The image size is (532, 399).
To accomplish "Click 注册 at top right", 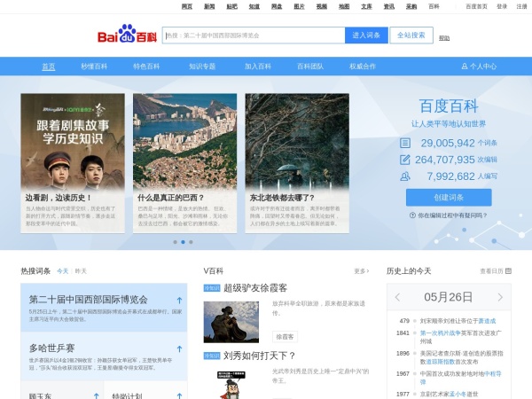I will [x=522, y=6].
